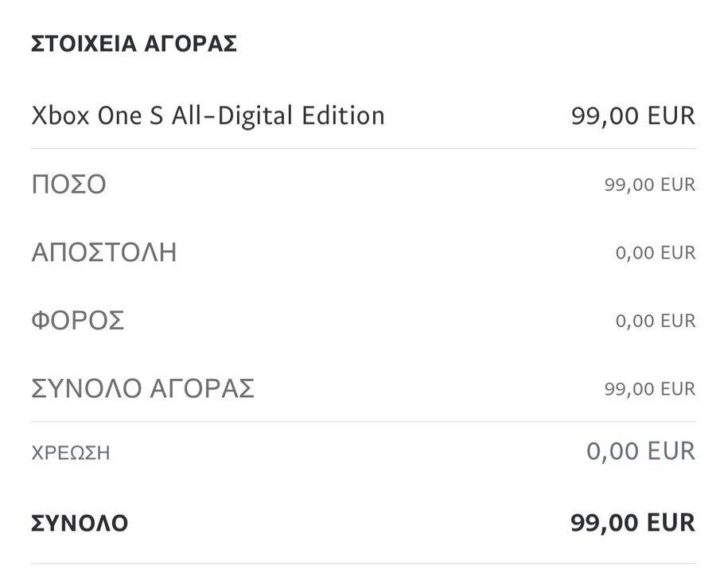Image resolution: width=728 pixels, height=573 pixels.
Task: Select the bold total 99,00 EUR
Action: tap(633, 523)
